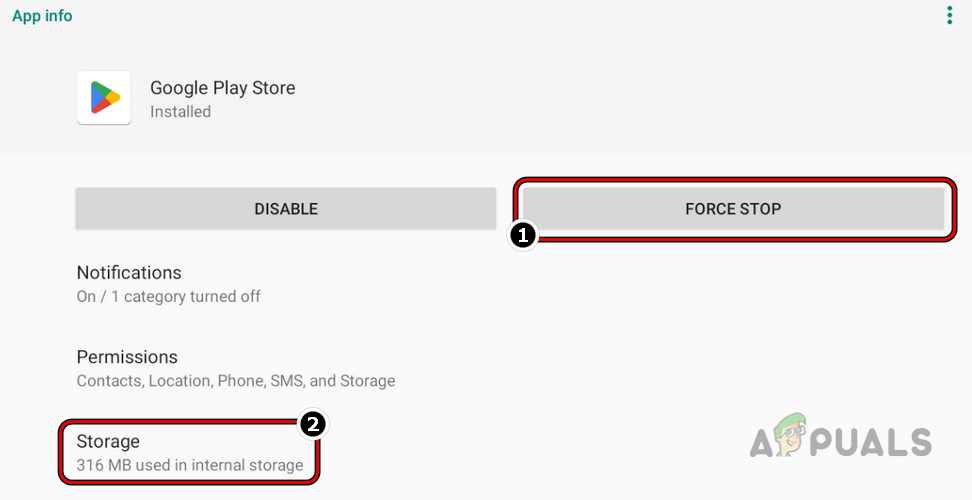This screenshot has width=972, height=500.
Task: Click "SMS" in the permissions summary
Action: tap(287, 381)
